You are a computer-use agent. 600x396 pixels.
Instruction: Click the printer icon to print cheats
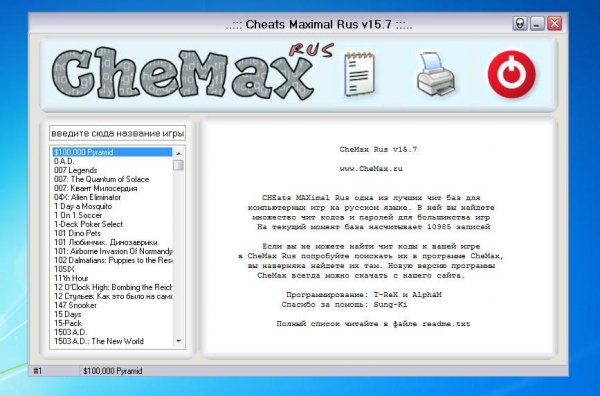[x=436, y=74]
